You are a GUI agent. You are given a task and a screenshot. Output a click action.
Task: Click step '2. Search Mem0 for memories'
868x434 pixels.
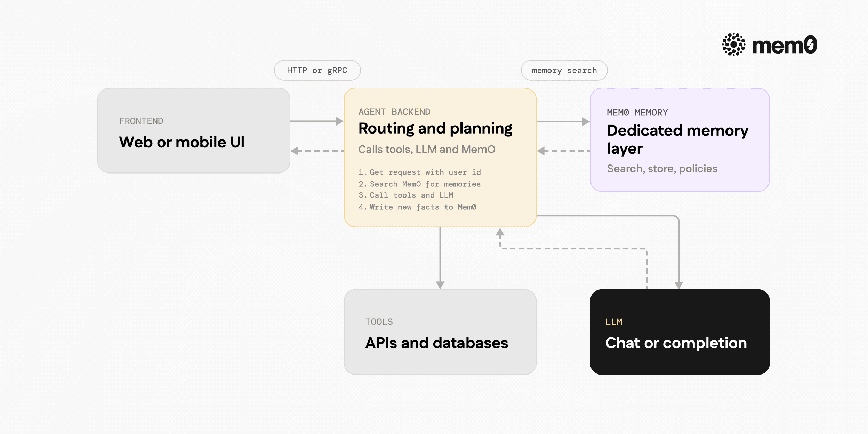(x=420, y=184)
